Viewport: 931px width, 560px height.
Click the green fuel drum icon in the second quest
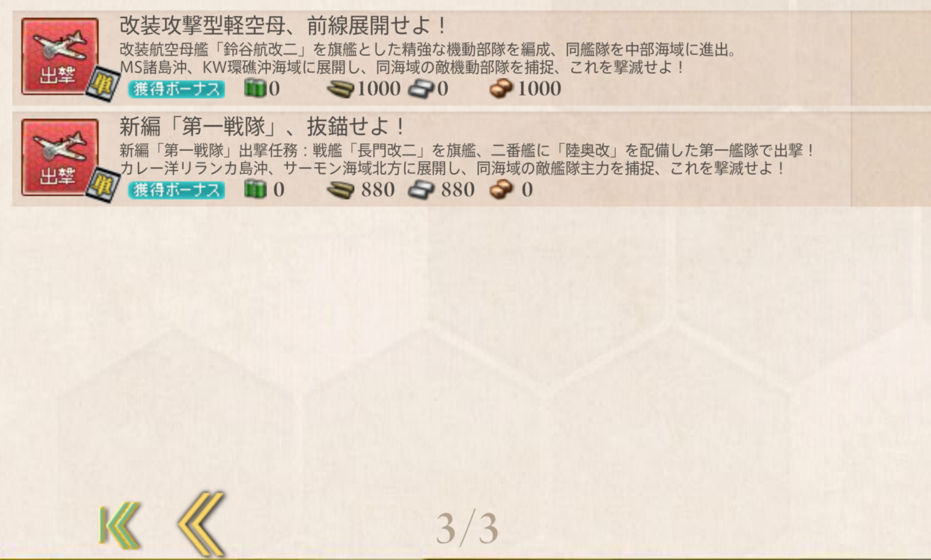click(255, 189)
